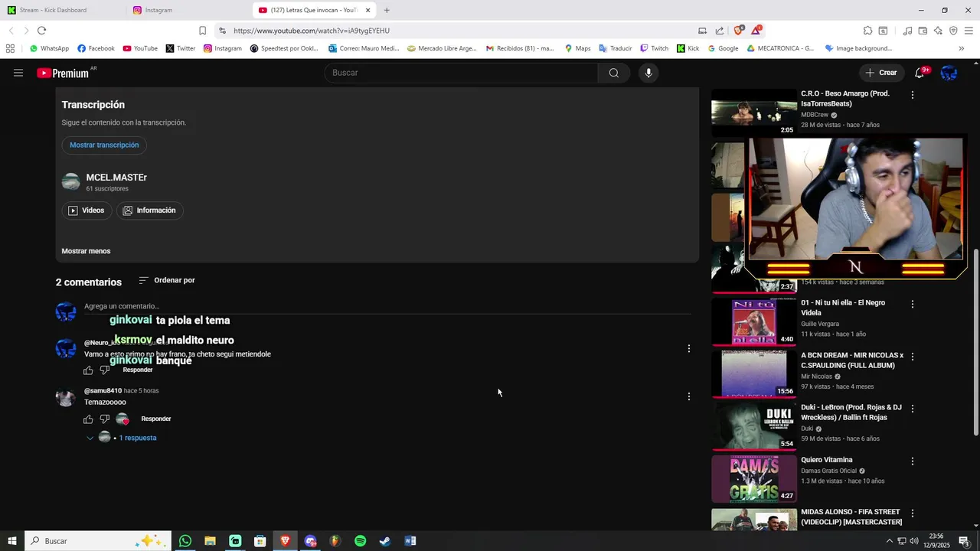Open the account avatar menu
The height and width of the screenshot is (551, 980).
click(x=949, y=73)
